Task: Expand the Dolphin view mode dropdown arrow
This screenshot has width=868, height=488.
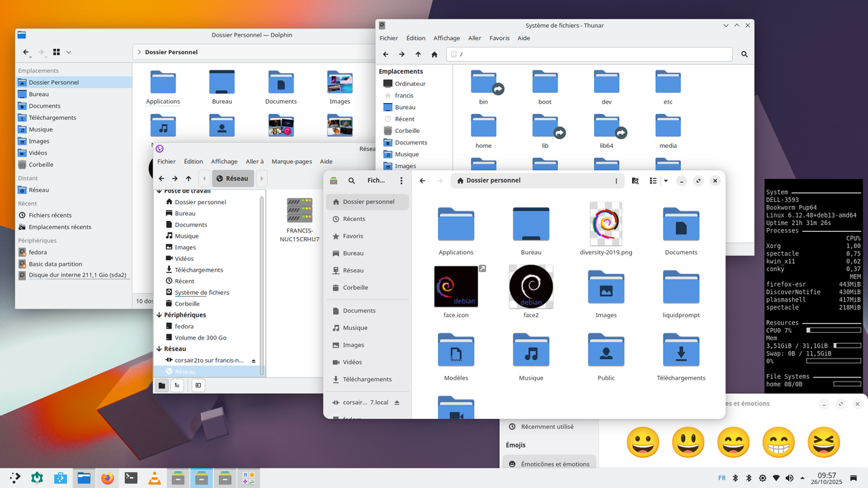Action: tap(68, 52)
